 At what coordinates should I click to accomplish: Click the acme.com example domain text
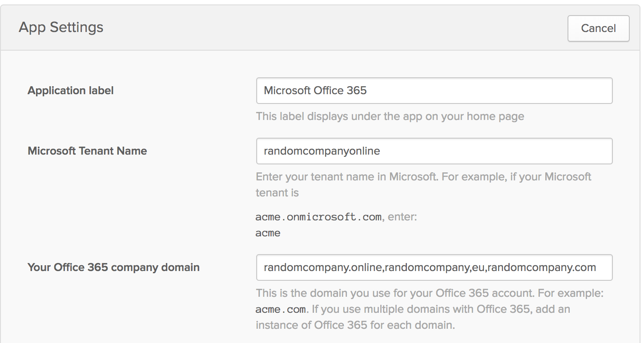coord(281,309)
